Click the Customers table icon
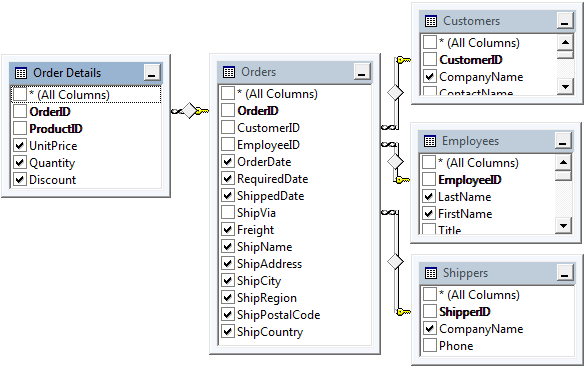 [431, 21]
